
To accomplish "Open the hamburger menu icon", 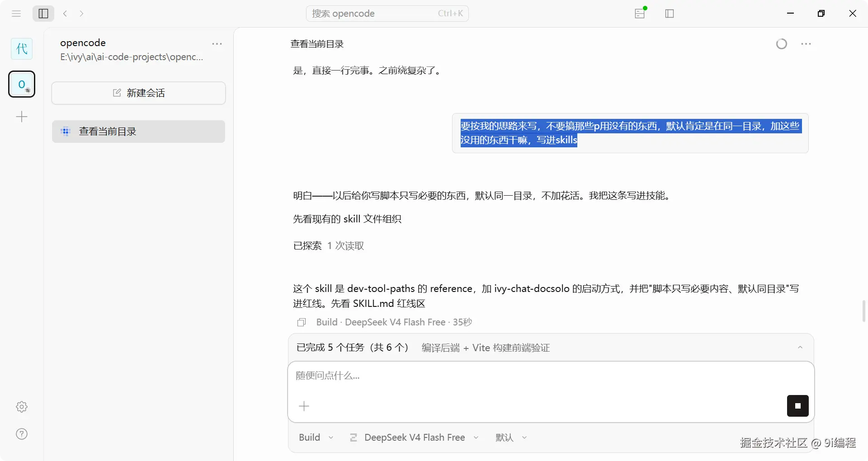I will pos(16,14).
